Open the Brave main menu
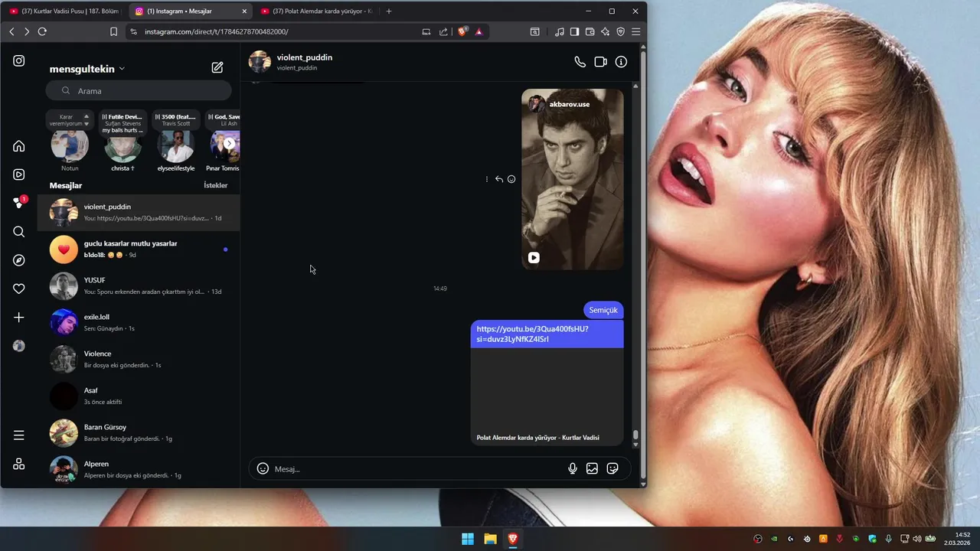 635,31
